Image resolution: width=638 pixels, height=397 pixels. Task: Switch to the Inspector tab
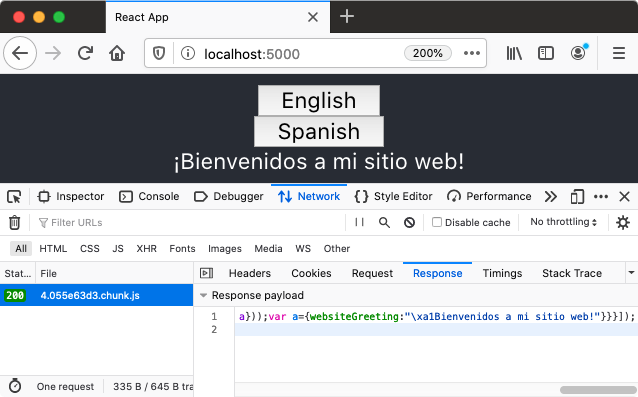pos(71,197)
